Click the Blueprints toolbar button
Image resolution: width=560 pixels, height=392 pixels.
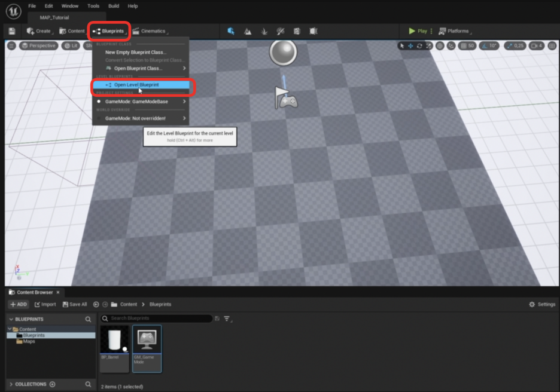pyautogui.click(x=109, y=32)
